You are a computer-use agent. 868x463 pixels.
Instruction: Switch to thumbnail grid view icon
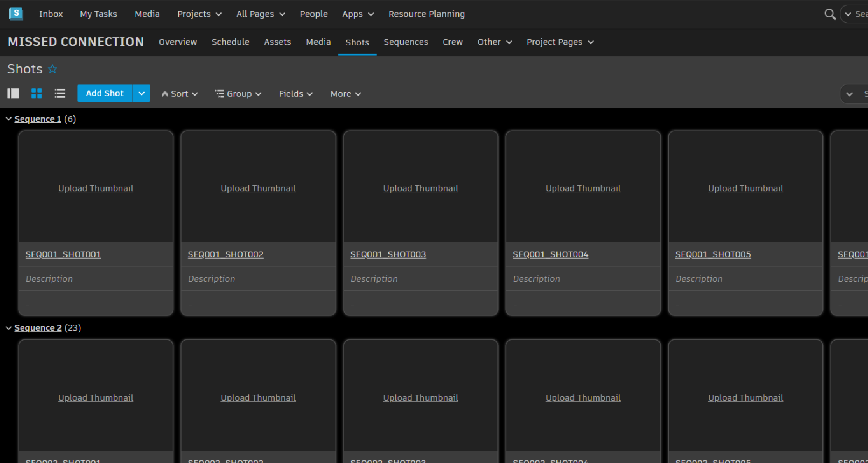[36, 93]
